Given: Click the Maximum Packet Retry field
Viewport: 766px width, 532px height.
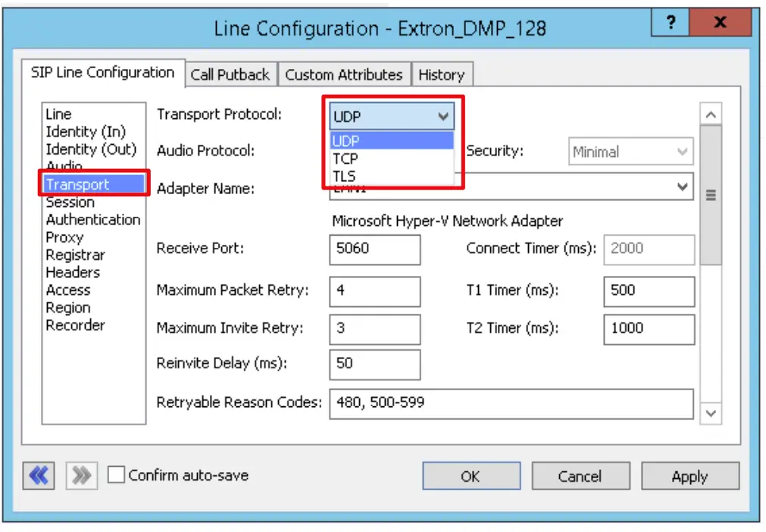Looking at the screenshot, I should coord(375,292).
